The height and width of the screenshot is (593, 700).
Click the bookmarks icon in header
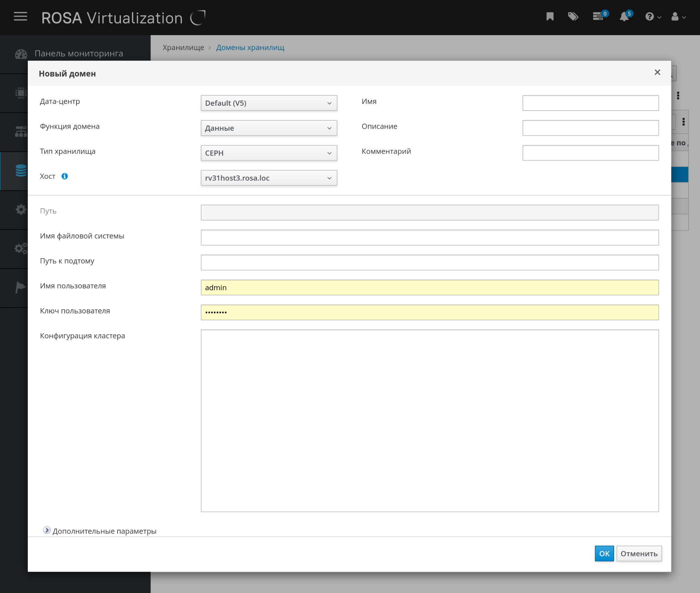click(550, 16)
